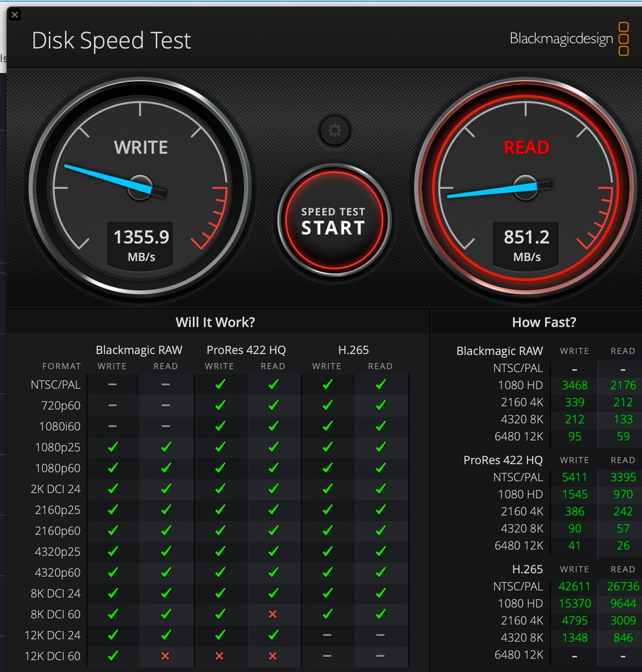Click the ProRes 422 HQ column heading in Will It Work
The width and height of the screenshot is (642, 672).
pos(246,350)
